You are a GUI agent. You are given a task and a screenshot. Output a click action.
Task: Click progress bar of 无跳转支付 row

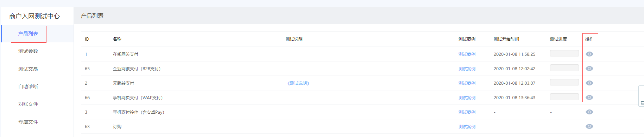tap(564, 82)
